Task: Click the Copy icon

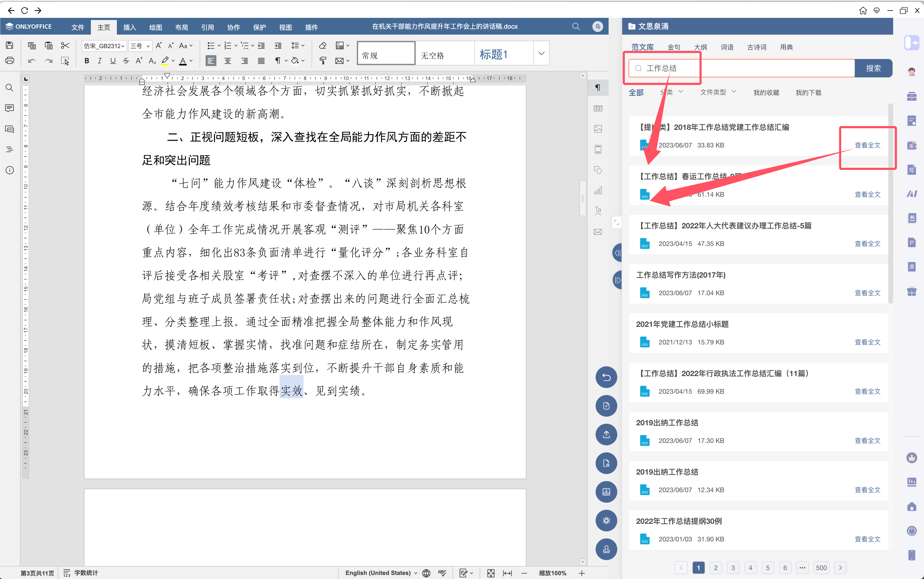Action: 32,45
